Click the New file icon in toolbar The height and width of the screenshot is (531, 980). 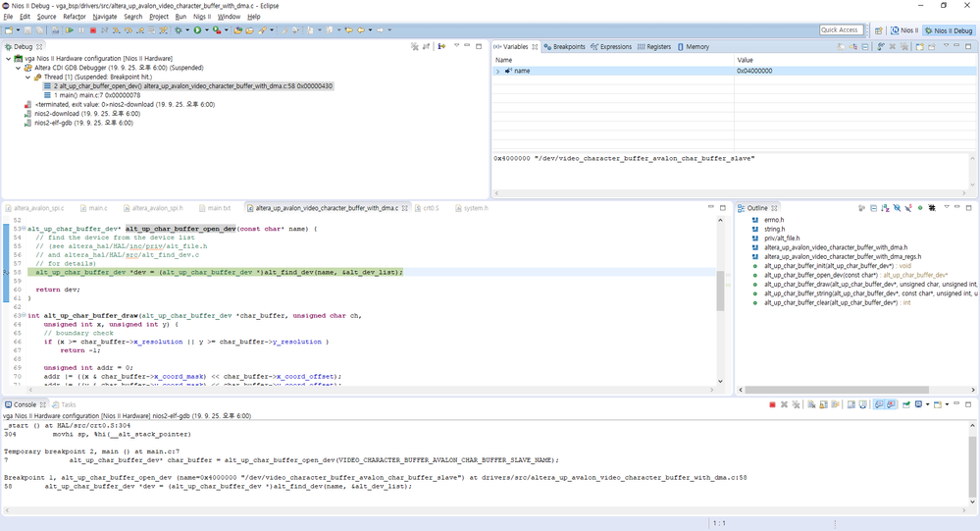tap(9, 30)
